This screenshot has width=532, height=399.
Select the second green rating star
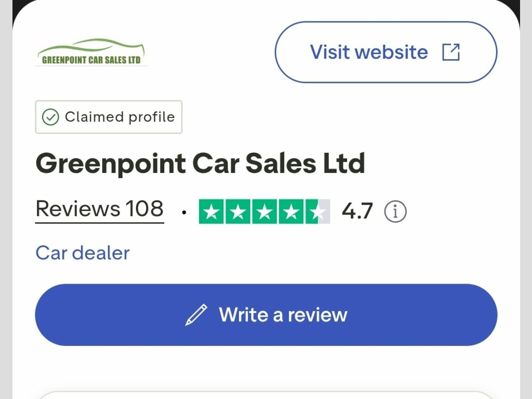coord(238,211)
